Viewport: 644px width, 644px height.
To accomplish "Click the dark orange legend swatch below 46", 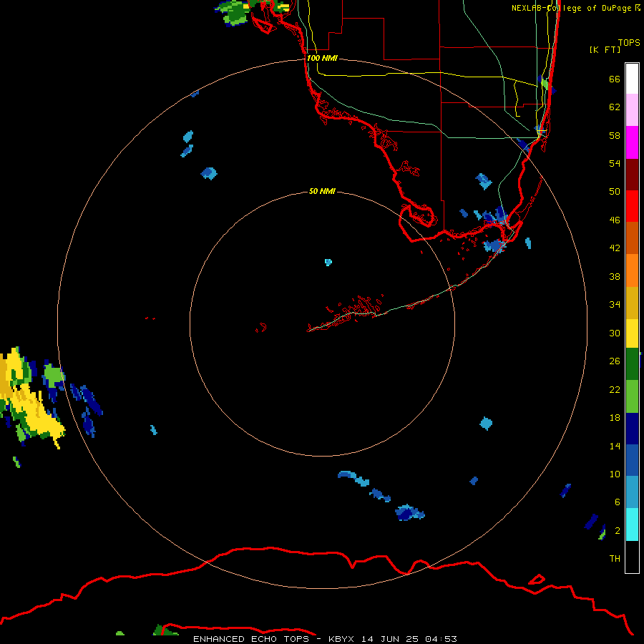I will 632,238.
